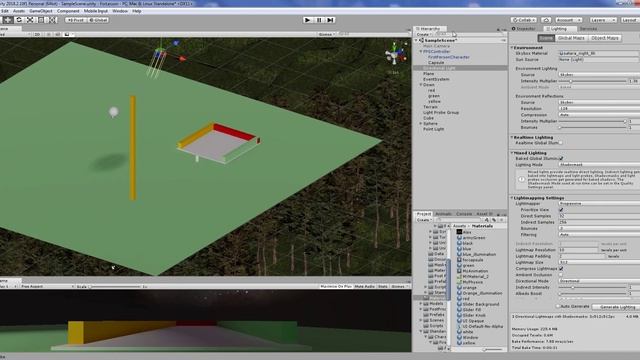Collapse the Down hierarchy item
Screen dimensions: 640x360
coord(421,85)
